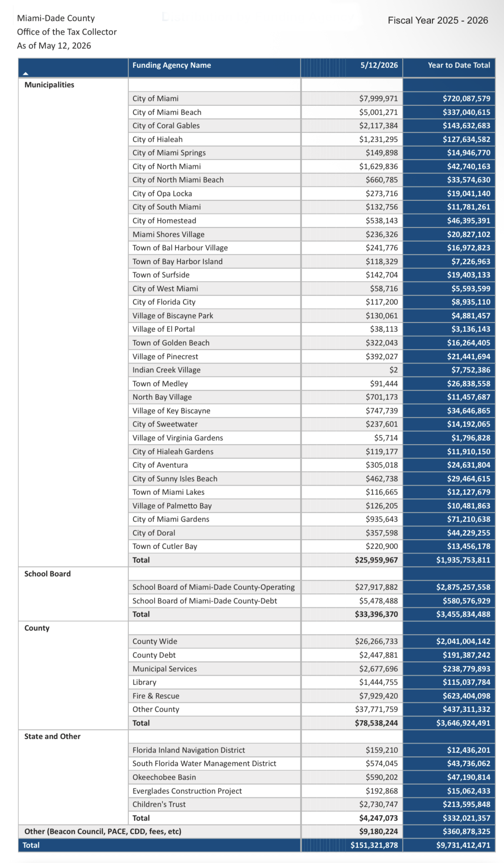Viewport: 504px width, 863px height.
Task: Click the 5/12/2026 column header
Action: point(379,65)
